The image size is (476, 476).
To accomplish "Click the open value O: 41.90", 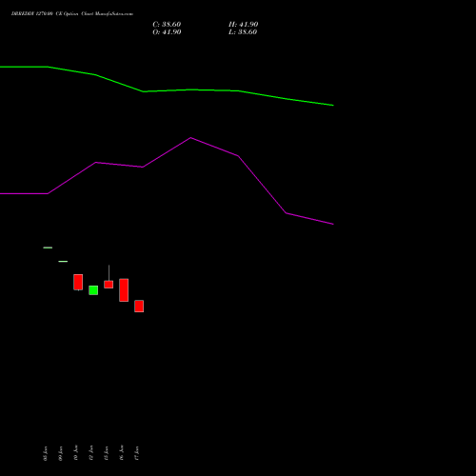I will click(167, 32).
